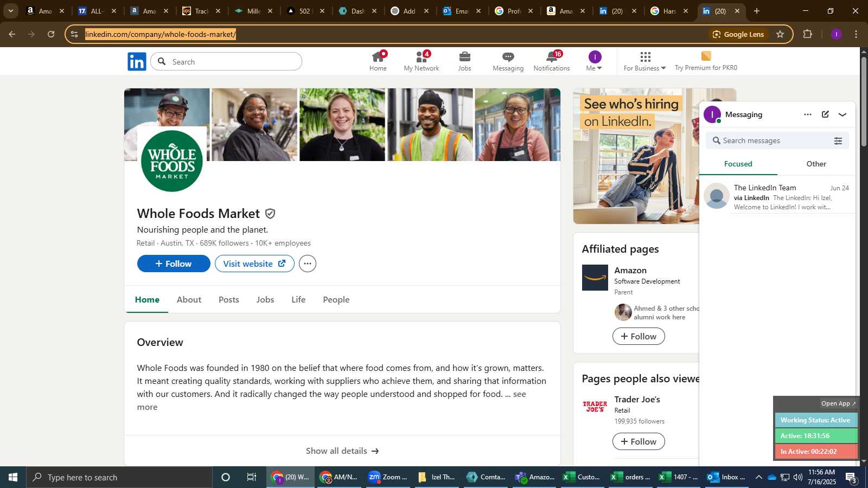Image resolution: width=868 pixels, height=488 pixels.
Task: Expand For Business grid menu
Action: pyautogui.click(x=644, y=61)
